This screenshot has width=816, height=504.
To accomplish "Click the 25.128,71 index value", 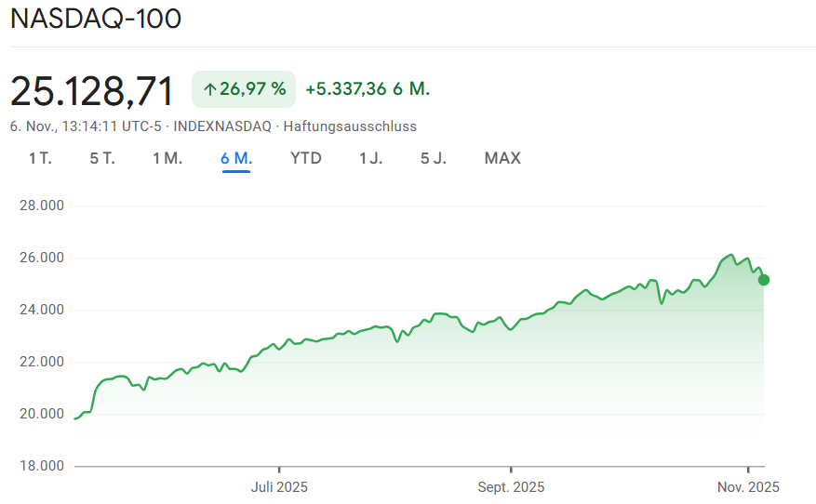I will (92, 91).
